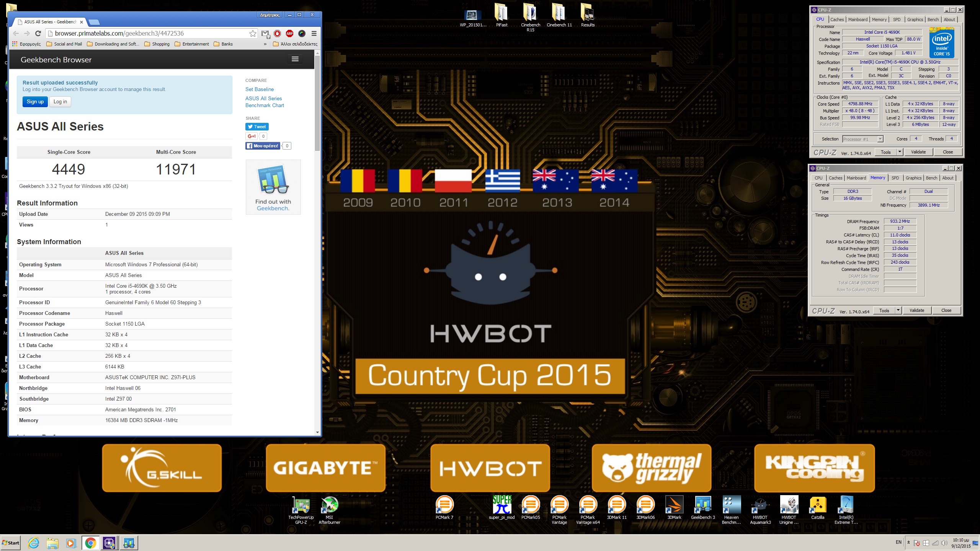Screen dimensions: 980x551
Task: Toggle the Geekbench Browser hamburger menu
Action: [295, 59]
